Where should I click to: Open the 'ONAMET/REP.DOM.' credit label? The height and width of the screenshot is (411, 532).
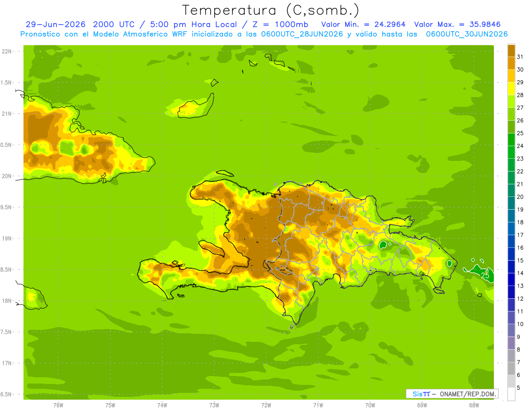point(468,394)
